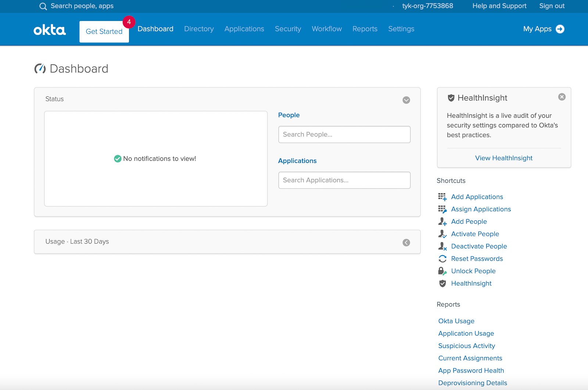Expand the Usage Last 30 Days panel
The image size is (588, 390).
pos(406,242)
